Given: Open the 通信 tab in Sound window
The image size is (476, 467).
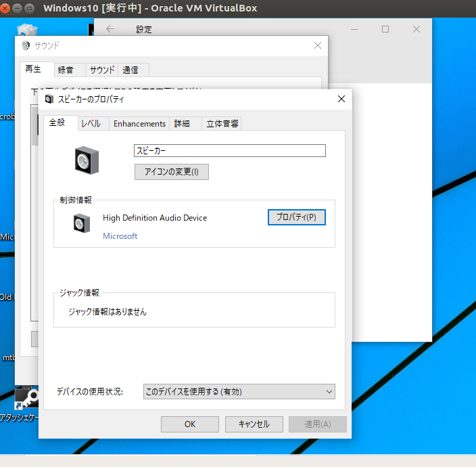Looking at the screenshot, I should click(133, 70).
